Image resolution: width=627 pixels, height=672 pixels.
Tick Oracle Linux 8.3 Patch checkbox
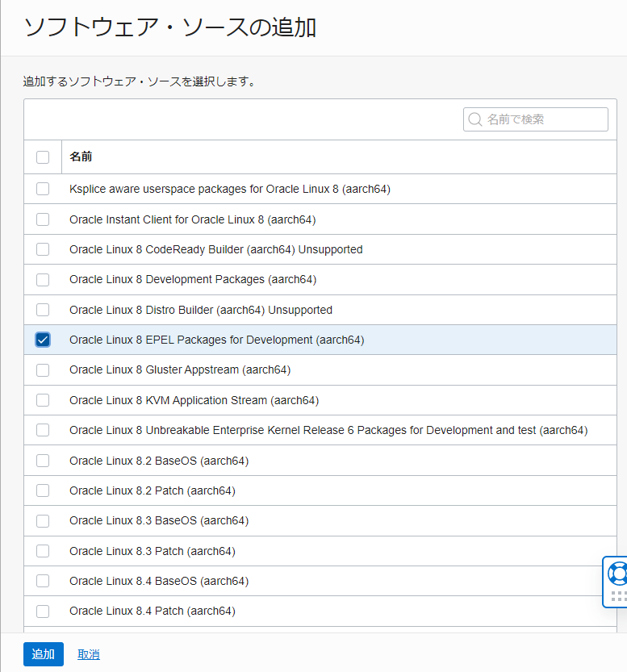pyautogui.click(x=43, y=551)
